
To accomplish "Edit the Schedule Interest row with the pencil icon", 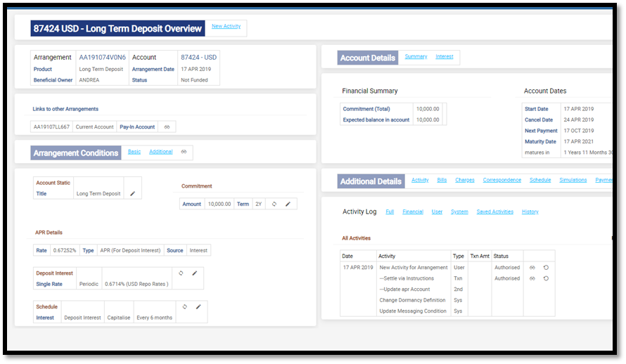I will point(198,306).
